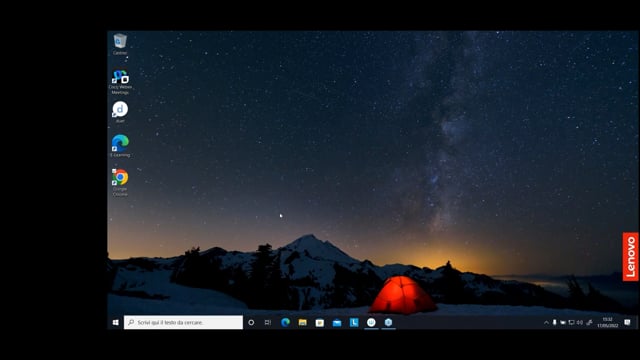Switch to the running round white taskbar app

coord(371,322)
